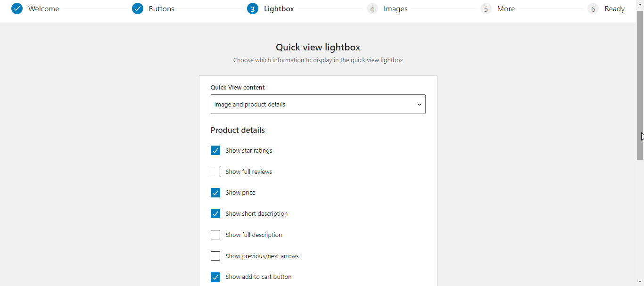The height and width of the screenshot is (286, 644).
Task: Click the step 3 Lightbox number badge
Action: (x=253, y=8)
